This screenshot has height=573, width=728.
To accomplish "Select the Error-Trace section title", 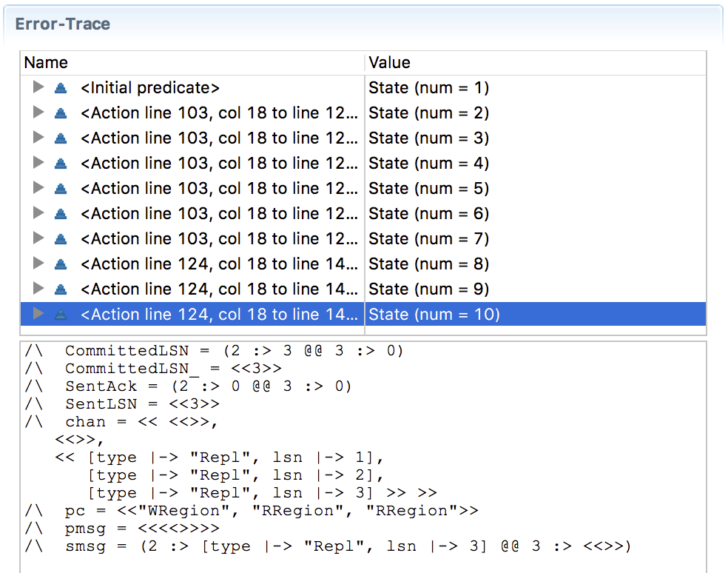I will click(63, 24).
